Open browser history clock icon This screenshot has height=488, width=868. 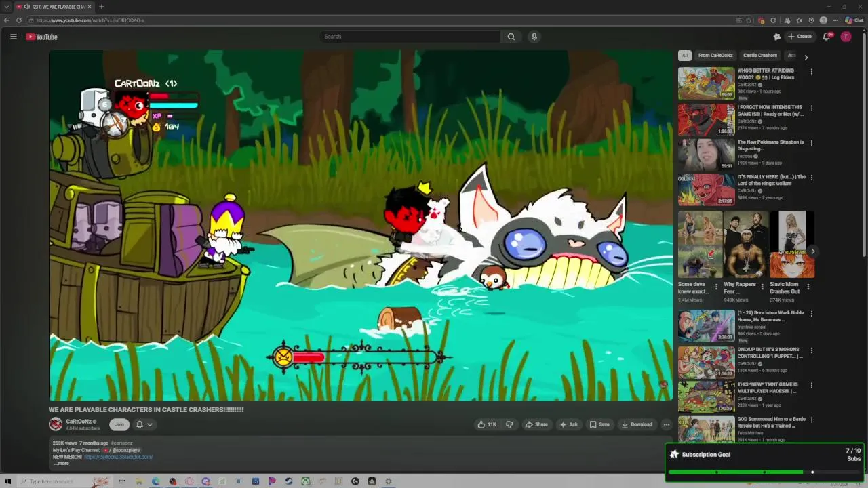point(811,20)
